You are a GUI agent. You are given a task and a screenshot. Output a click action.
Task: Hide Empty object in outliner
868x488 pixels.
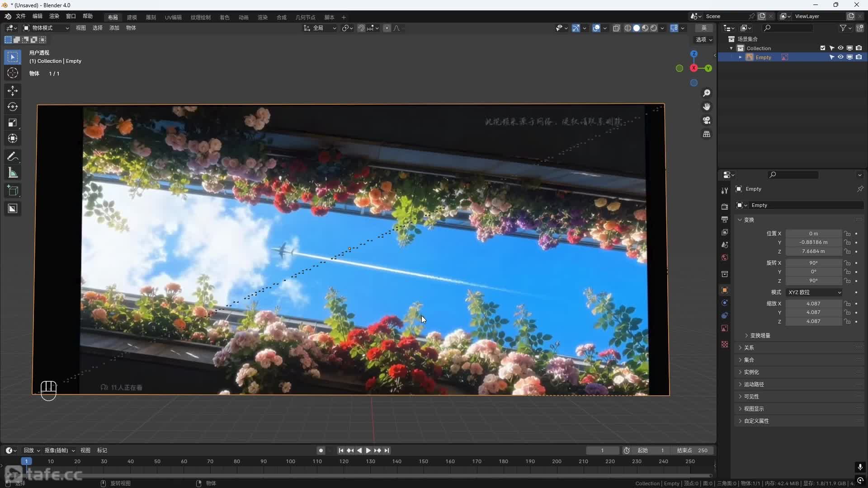pyautogui.click(x=840, y=57)
